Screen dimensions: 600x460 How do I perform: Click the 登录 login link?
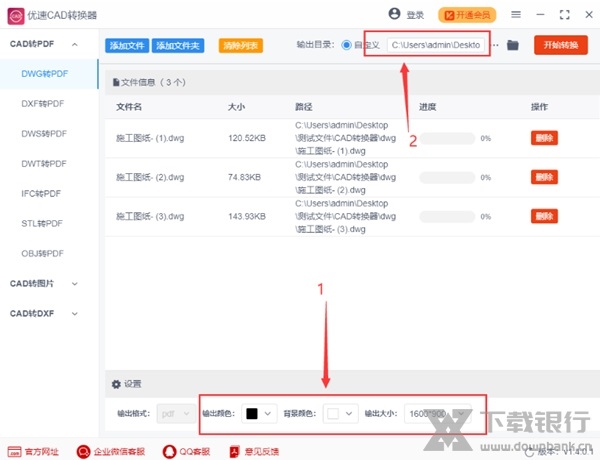pyautogui.click(x=415, y=15)
